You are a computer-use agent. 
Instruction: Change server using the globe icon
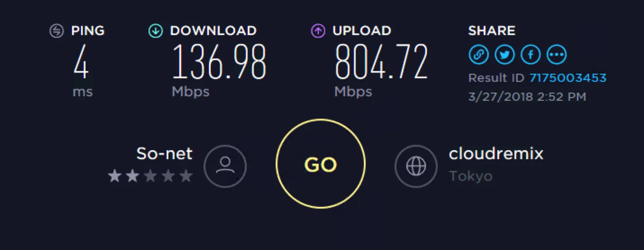(x=416, y=166)
